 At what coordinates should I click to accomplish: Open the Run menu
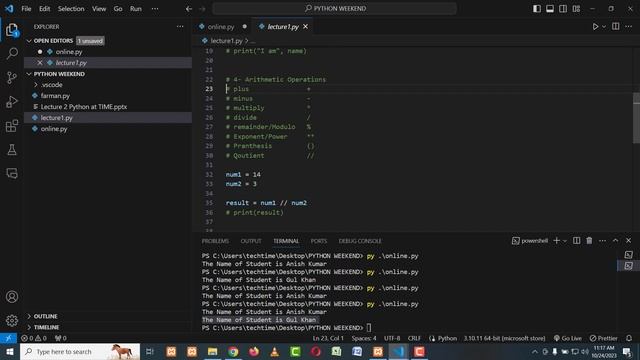click(136, 9)
